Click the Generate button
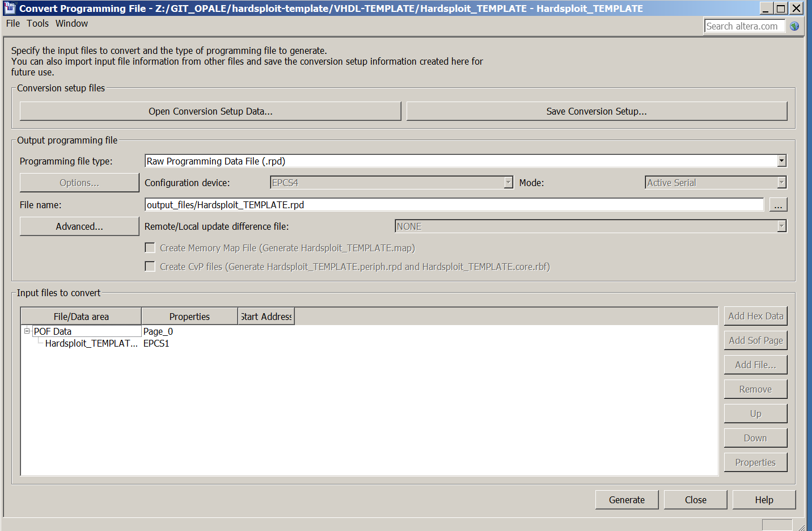This screenshot has height=531, width=812. point(627,500)
